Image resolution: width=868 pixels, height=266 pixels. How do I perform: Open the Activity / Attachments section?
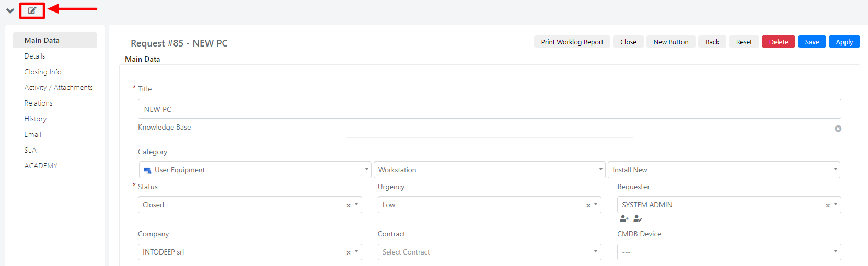pos(59,87)
